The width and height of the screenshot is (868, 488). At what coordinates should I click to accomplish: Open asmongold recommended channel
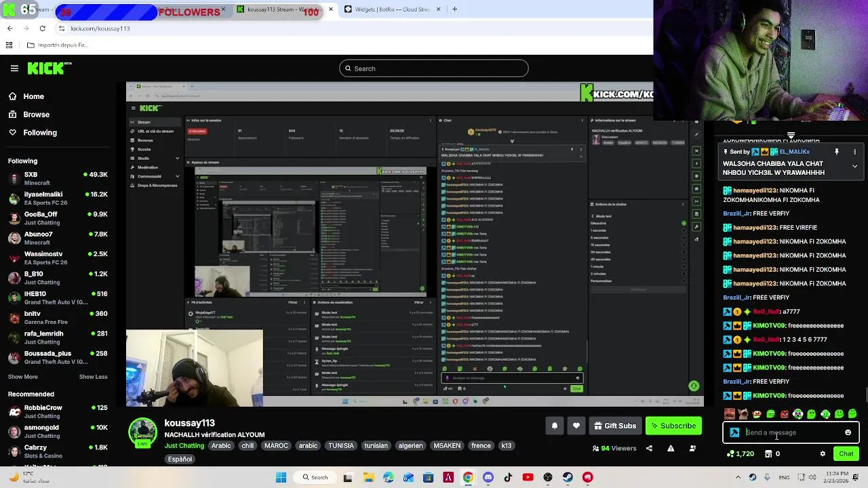pos(58,431)
